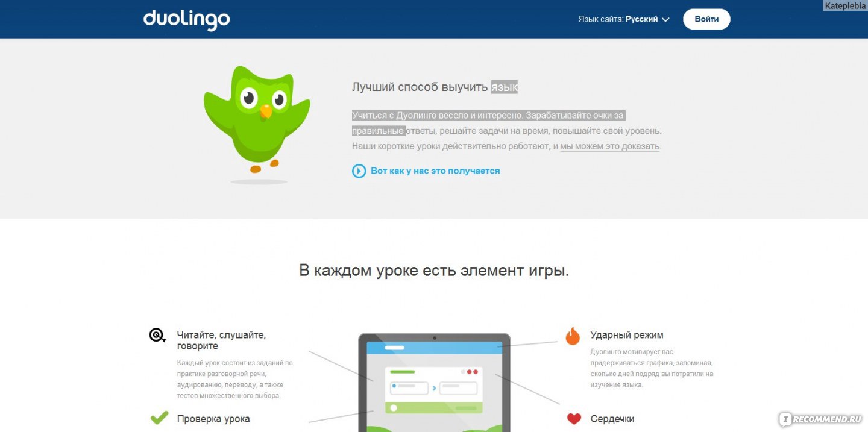Follow the "мы можем это доказать" link
This screenshot has height=432, width=868.
tap(610, 146)
